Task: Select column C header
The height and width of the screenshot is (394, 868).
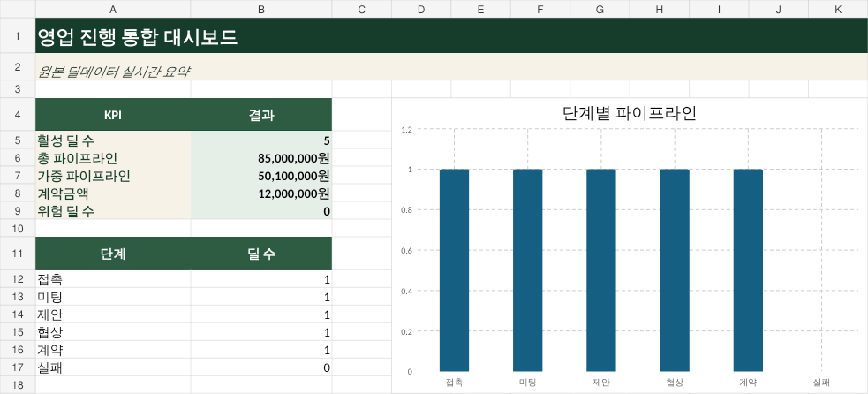Action: [361, 9]
